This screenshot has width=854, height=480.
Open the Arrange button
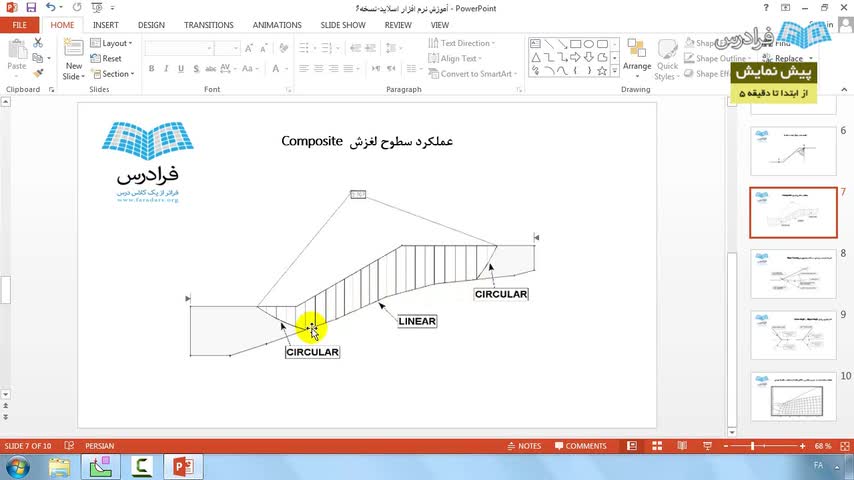637,59
